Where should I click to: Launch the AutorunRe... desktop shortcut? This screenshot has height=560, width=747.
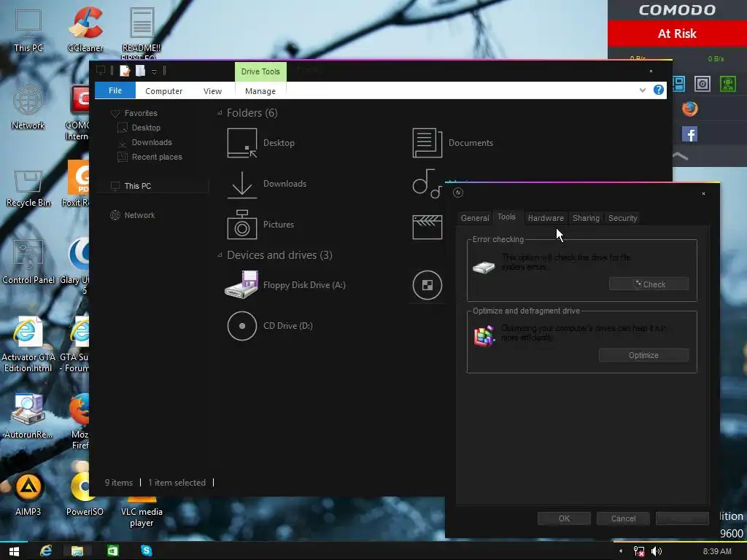point(28,415)
